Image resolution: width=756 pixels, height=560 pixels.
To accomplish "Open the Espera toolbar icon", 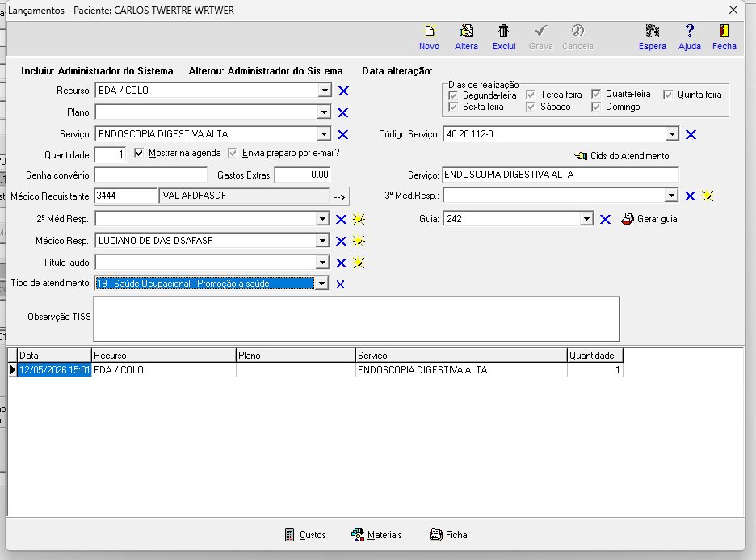I will tap(653, 32).
